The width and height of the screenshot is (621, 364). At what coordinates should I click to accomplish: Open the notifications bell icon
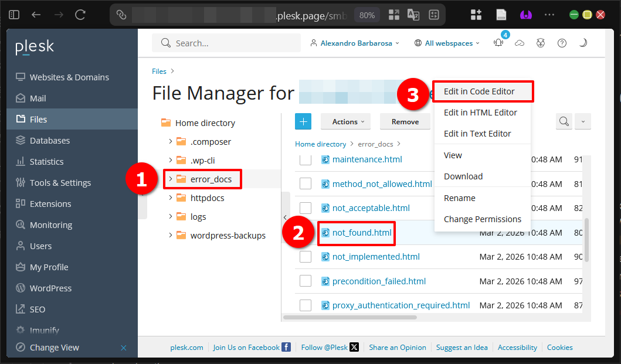click(498, 43)
